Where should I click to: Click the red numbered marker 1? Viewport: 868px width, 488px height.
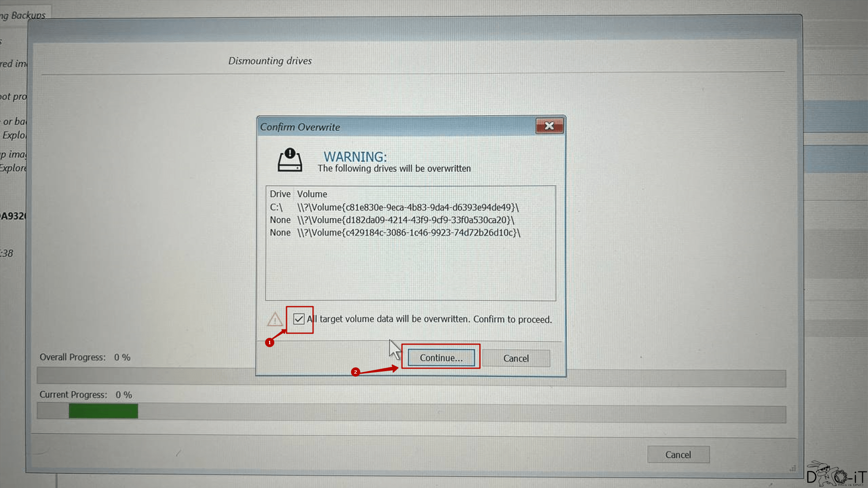(270, 342)
